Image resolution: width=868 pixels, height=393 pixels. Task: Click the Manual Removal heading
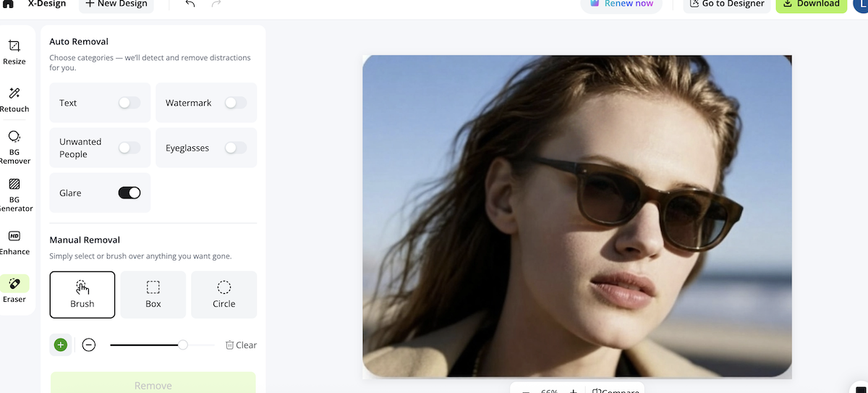(85, 240)
